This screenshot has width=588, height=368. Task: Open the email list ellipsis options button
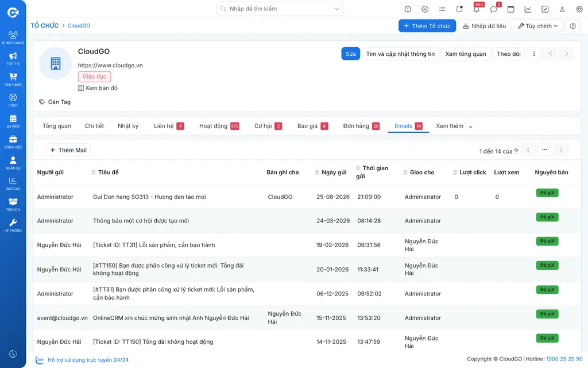tap(544, 150)
